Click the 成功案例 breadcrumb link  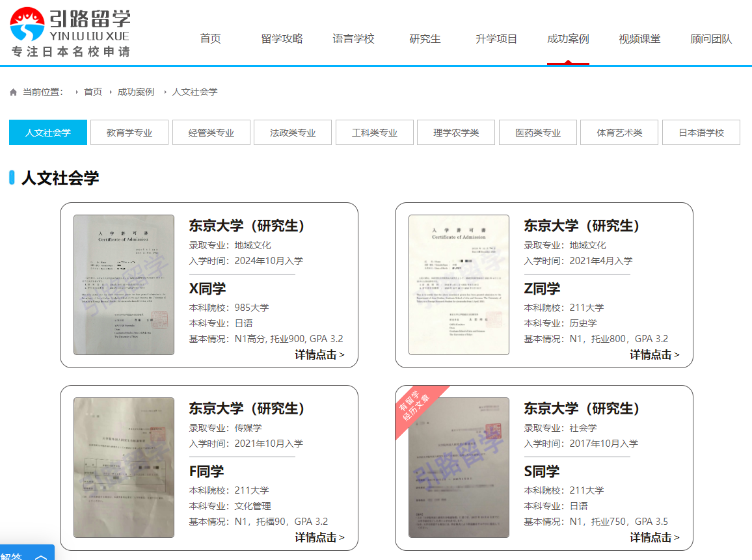(136, 92)
